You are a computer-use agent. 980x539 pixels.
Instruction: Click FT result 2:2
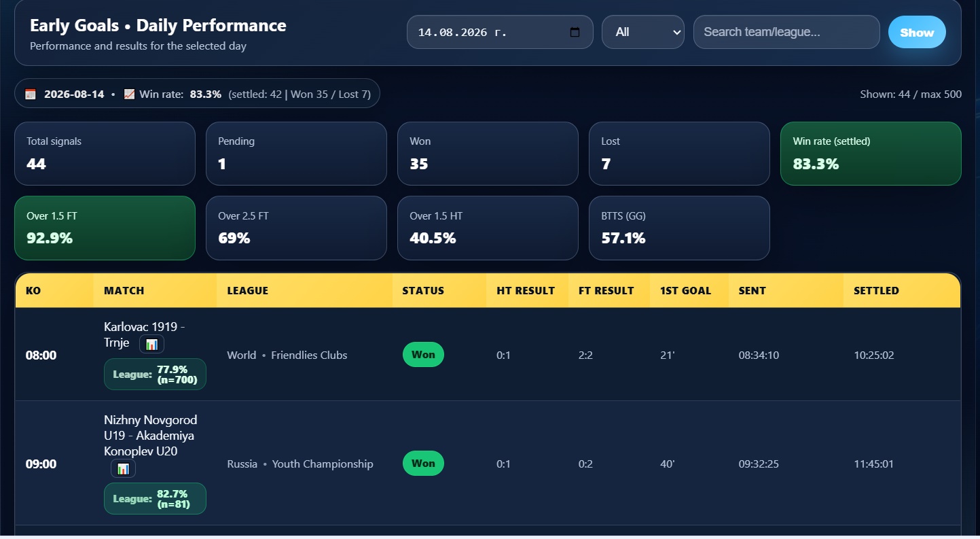coord(587,355)
